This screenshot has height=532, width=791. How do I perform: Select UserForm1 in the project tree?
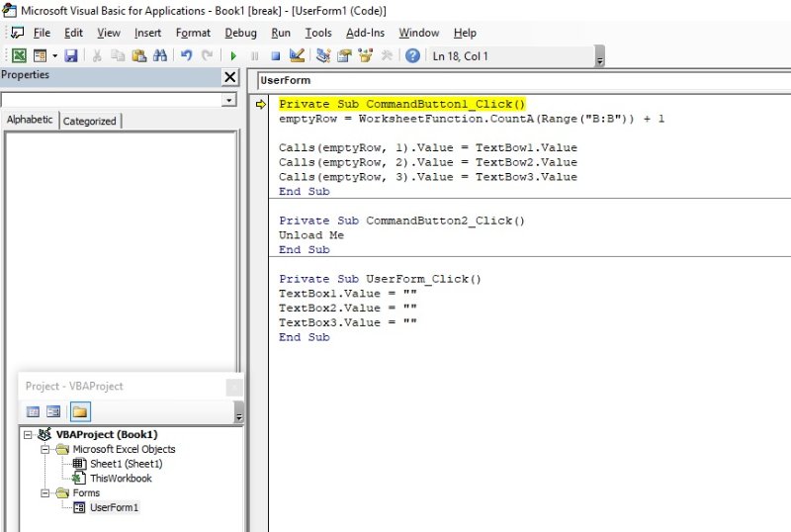(x=114, y=507)
